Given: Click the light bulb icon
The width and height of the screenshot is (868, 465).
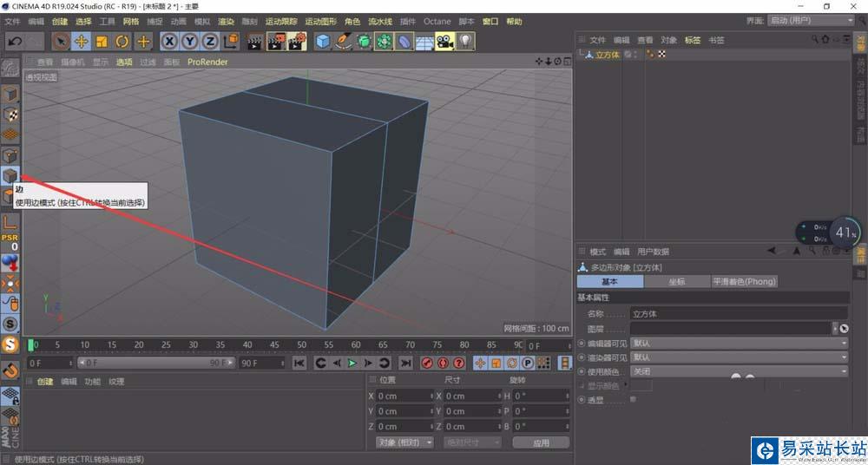Looking at the screenshot, I should coord(466,41).
